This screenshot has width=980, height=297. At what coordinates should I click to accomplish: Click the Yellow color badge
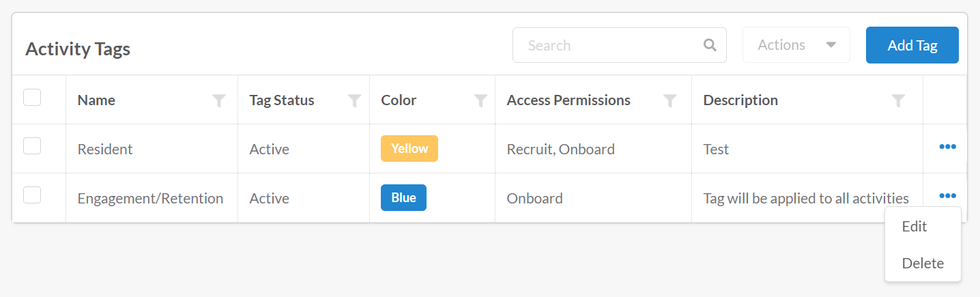(409, 149)
